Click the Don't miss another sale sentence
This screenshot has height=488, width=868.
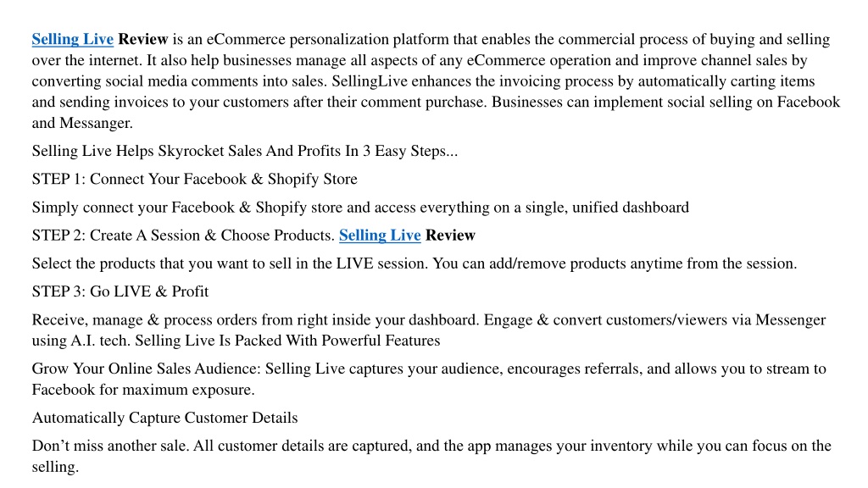coord(431,456)
